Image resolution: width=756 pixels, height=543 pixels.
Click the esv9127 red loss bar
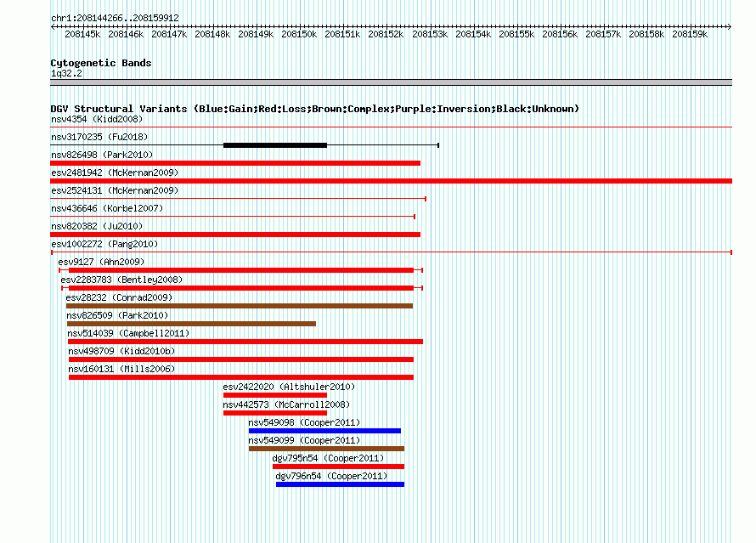(x=241, y=270)
